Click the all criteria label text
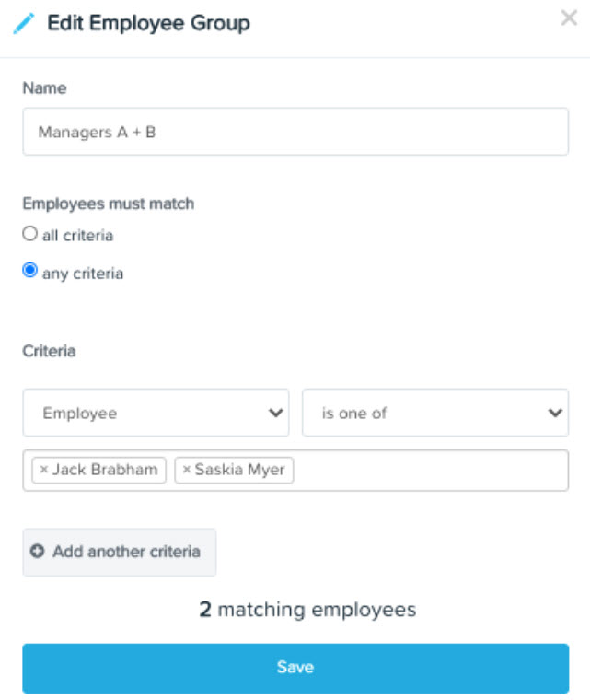 (77, 235)
